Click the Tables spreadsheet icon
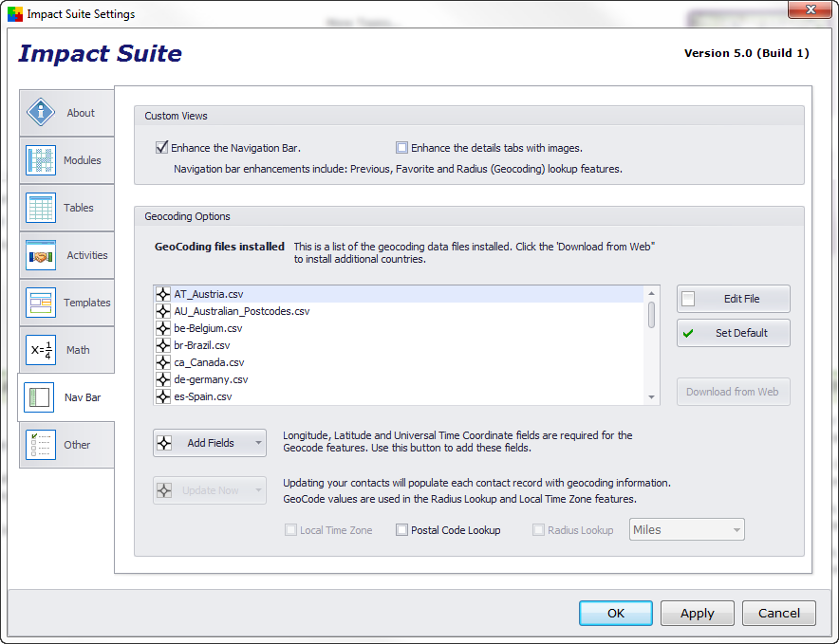Screen dimensions: 839x644 [x=41, y=208]
